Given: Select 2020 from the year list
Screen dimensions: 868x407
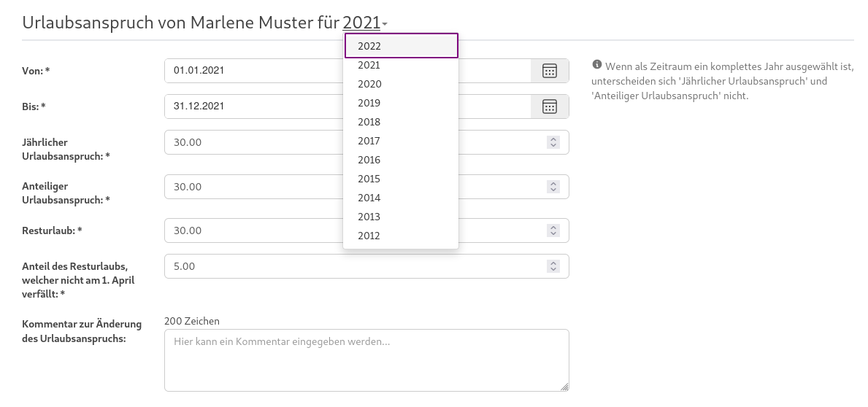Looking at the screenshot, I should [401, 84].
